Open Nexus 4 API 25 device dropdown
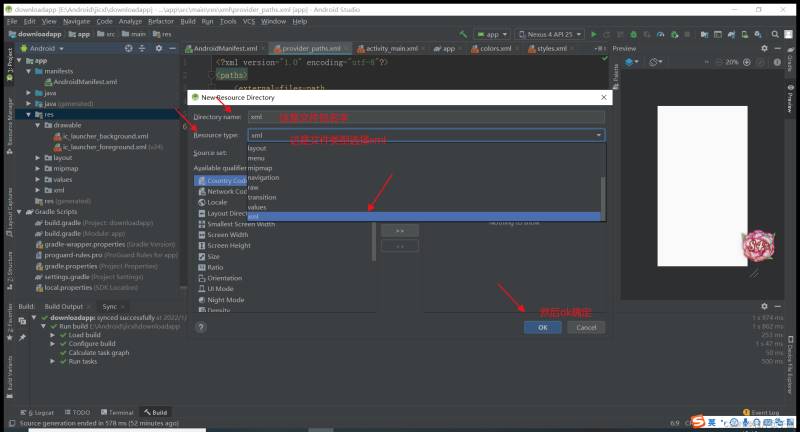This screenshot has width=800, height=432. [x=549, y=34]
